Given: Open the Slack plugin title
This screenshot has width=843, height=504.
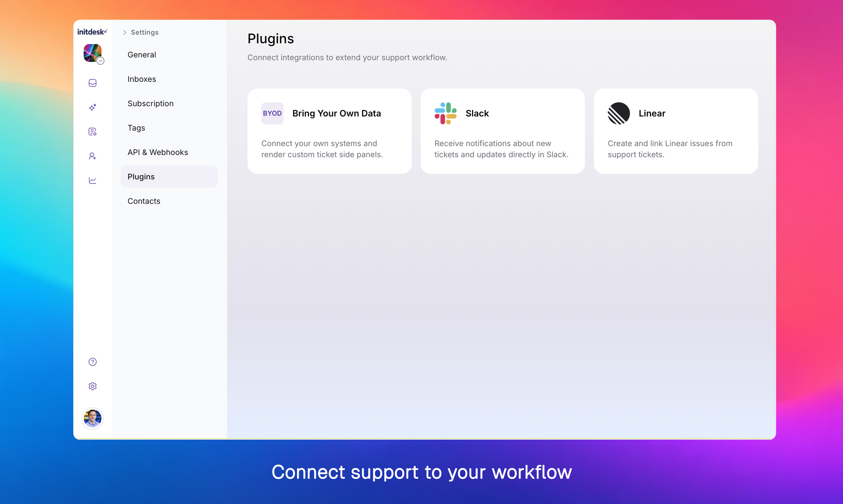Looking at the screenshot, I should point(477,113).
